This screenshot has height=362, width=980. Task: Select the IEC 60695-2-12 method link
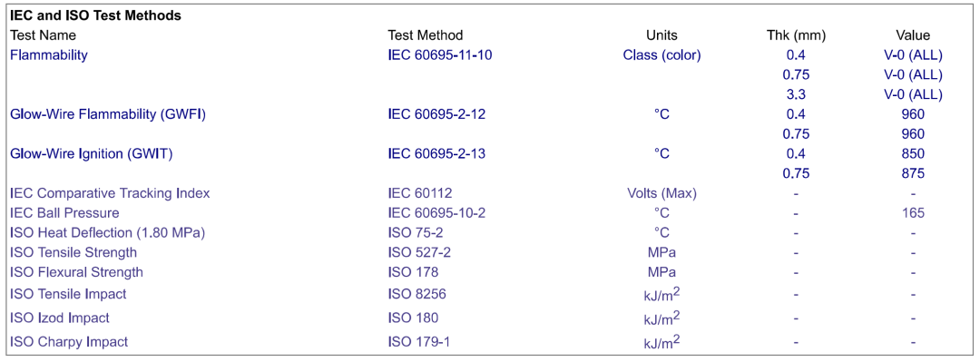point(436,114)
